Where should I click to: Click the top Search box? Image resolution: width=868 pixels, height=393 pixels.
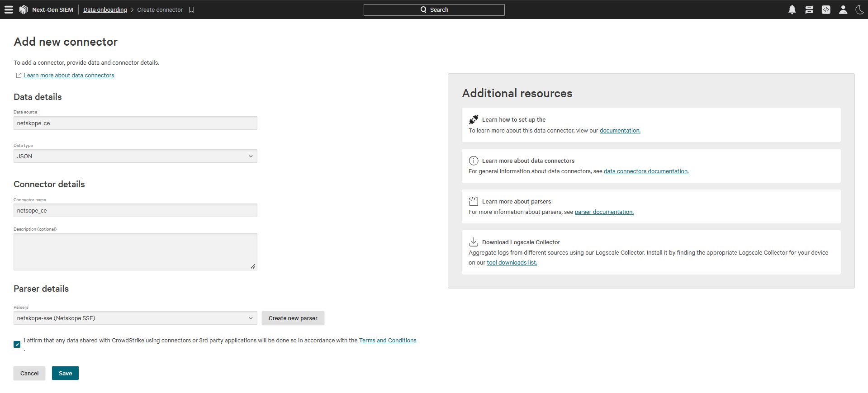[434, 9]
